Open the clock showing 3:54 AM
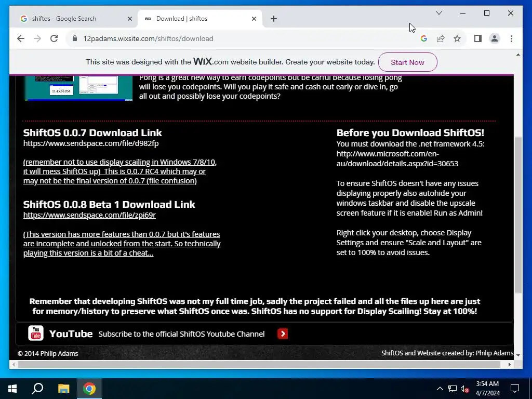 [x=487, y=389]
